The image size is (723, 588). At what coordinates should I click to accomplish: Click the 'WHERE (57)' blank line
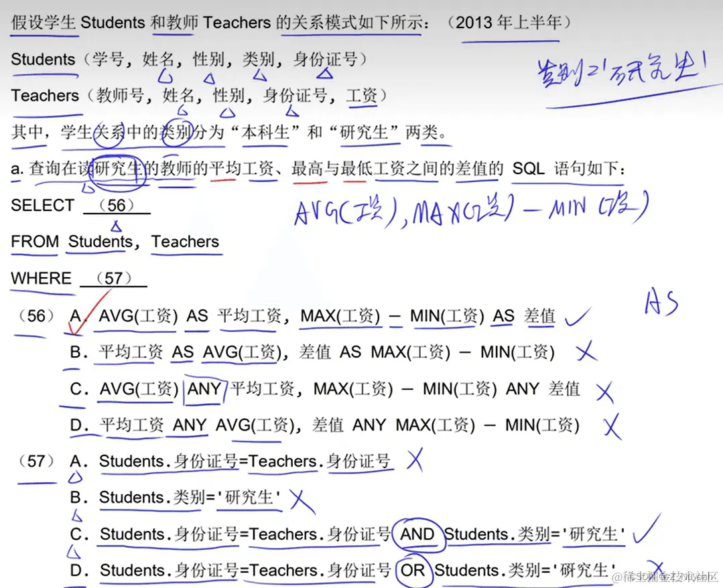pyautogui.click(x=79, y=279)
